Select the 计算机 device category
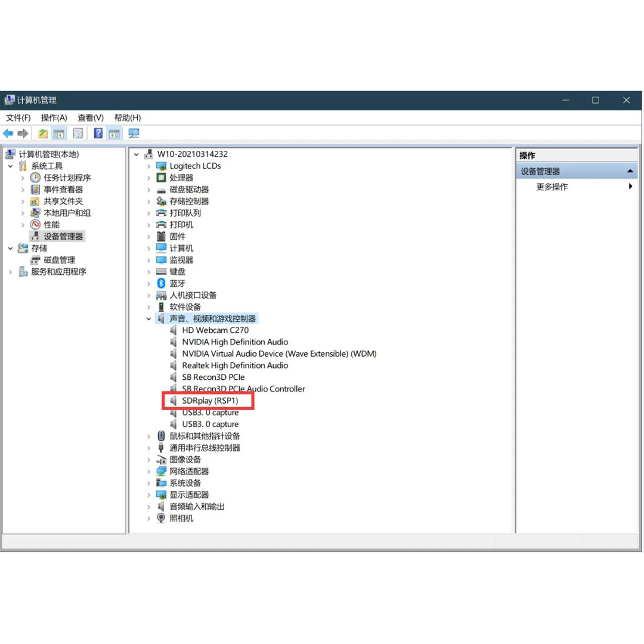Screen dimensions: 644x644 (181, 248)
